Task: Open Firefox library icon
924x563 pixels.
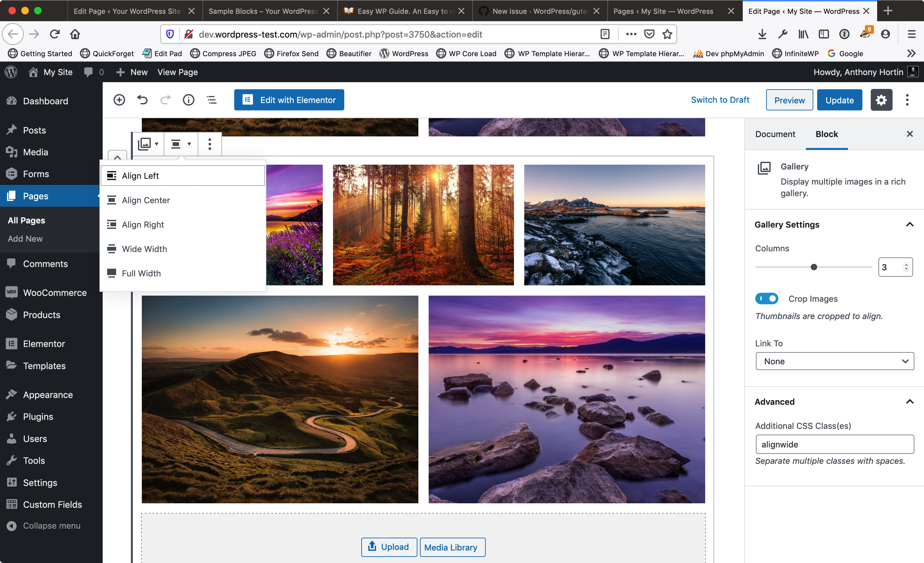Action: click(x=803, y=34)
